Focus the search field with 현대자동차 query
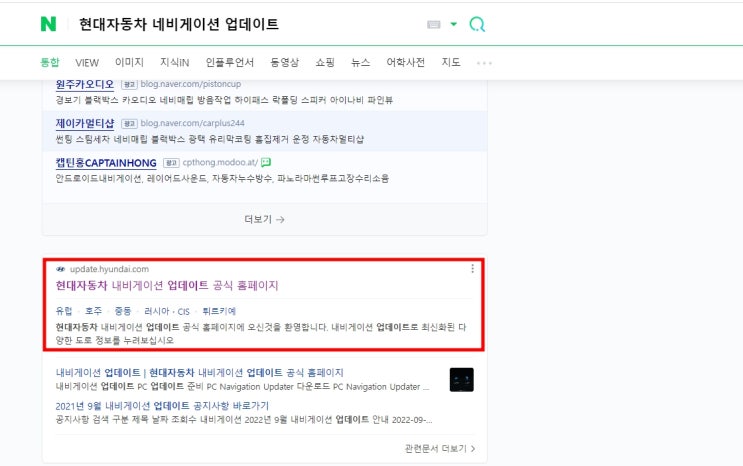 pos(179,24)
